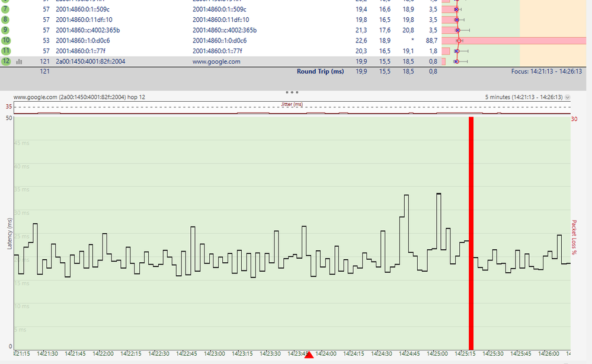Viewport: 592px width, 364px height.
Task: Grab the three-dot splitter handle above the timeline
Action: [292, 92]
